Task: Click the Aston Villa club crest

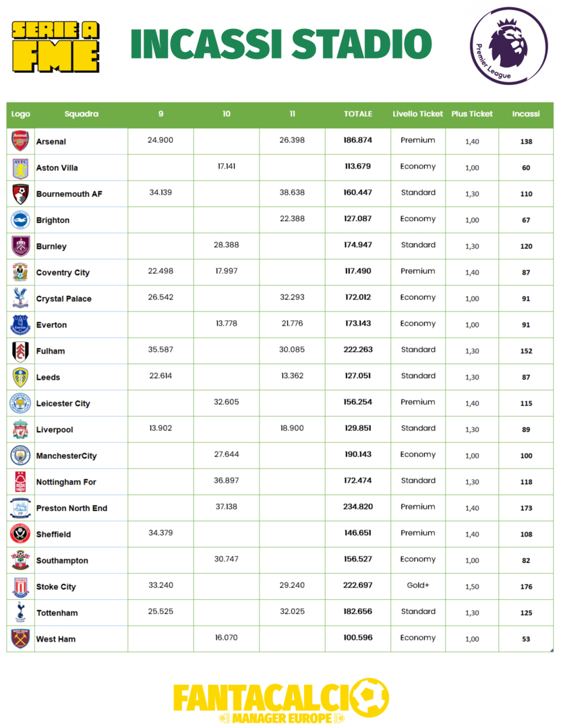Action: [20, 167]
